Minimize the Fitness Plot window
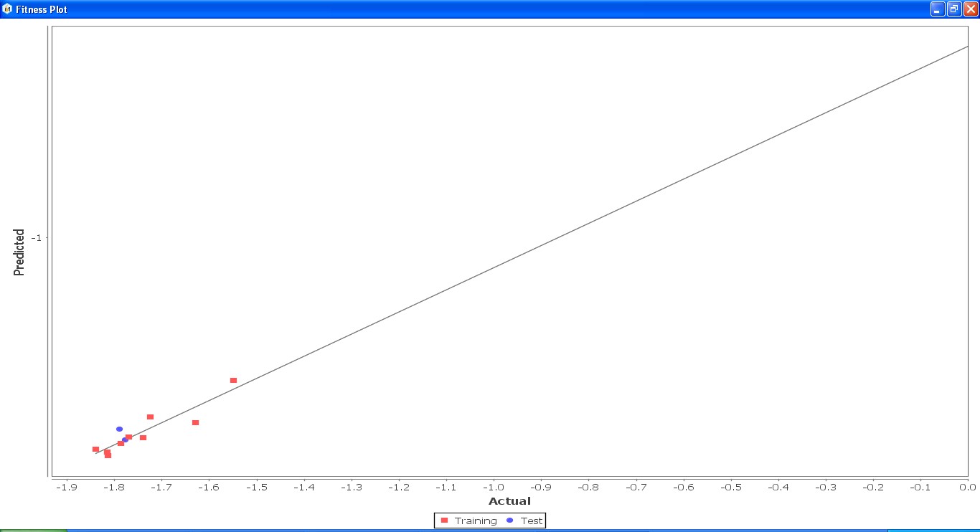Viewport: 980px width, 532px height. 938,9
